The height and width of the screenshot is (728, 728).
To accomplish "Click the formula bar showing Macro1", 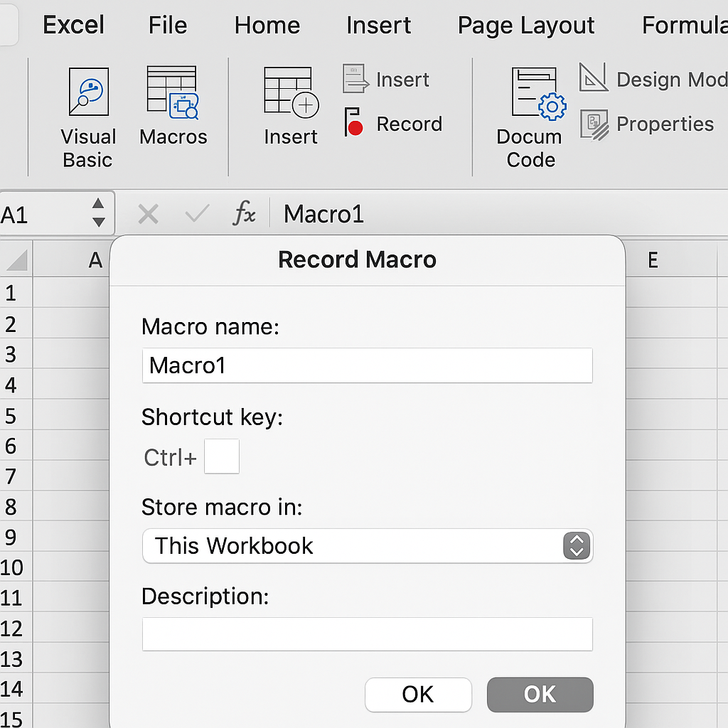I will click(499, 214).
